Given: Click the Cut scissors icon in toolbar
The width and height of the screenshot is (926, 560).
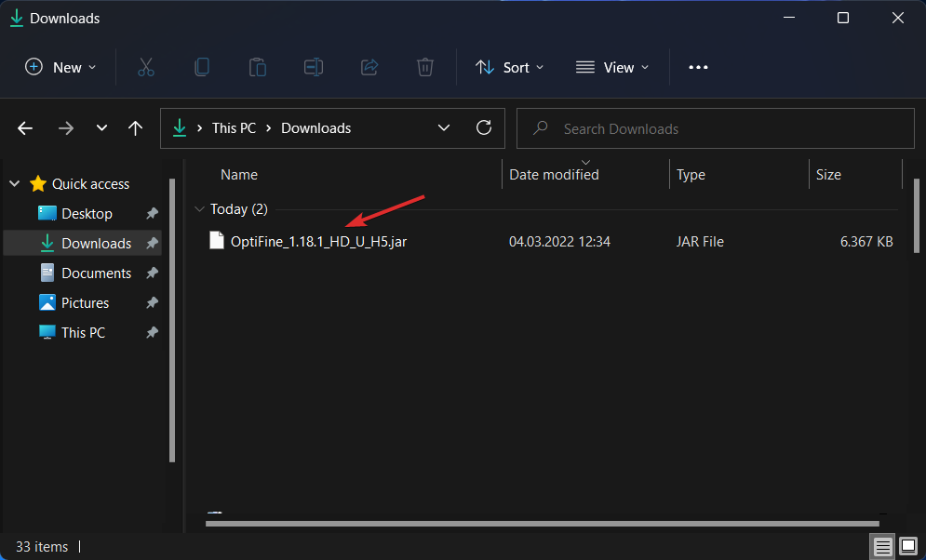Looking at the screenshot, I should pos(146,67).
